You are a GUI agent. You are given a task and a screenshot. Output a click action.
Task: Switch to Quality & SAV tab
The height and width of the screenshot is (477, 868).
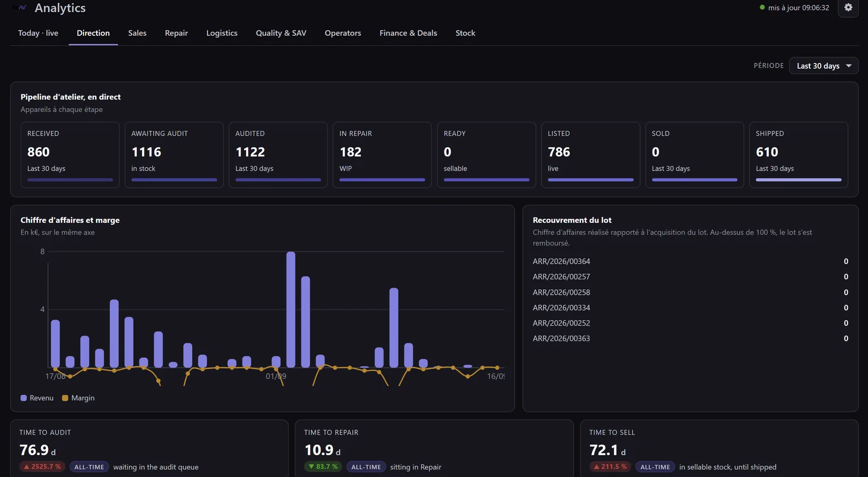click(281, 33)
